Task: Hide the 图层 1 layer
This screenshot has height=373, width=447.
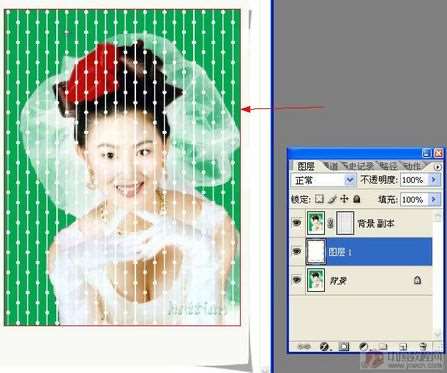Action: tap(297, 252)
